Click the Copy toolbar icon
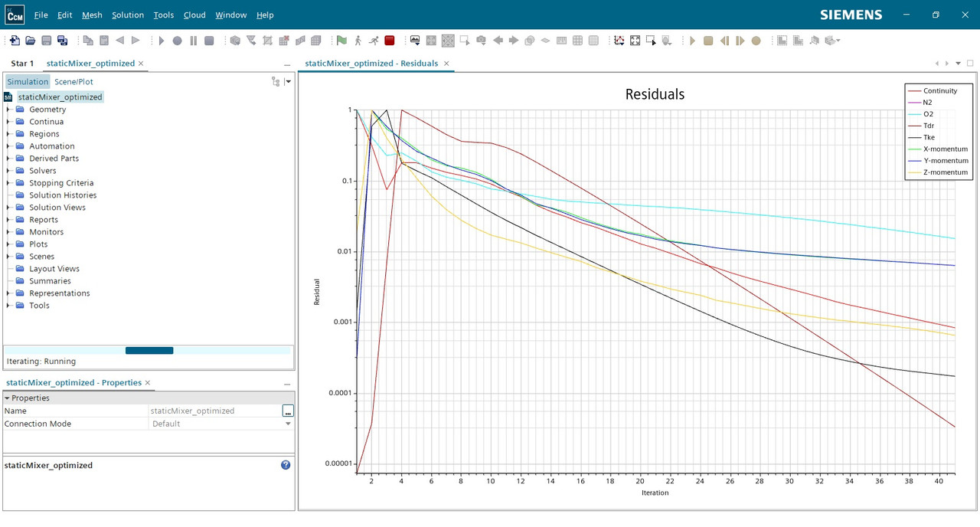This screenshot has width=980, height=527. pos(88,41)
